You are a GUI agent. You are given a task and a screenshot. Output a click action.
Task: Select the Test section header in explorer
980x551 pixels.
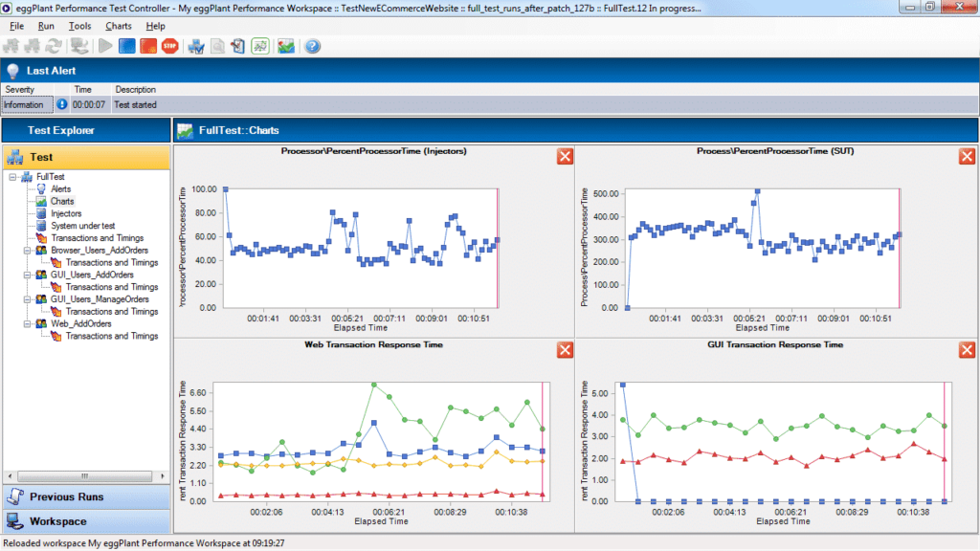[x=86, y=158]
